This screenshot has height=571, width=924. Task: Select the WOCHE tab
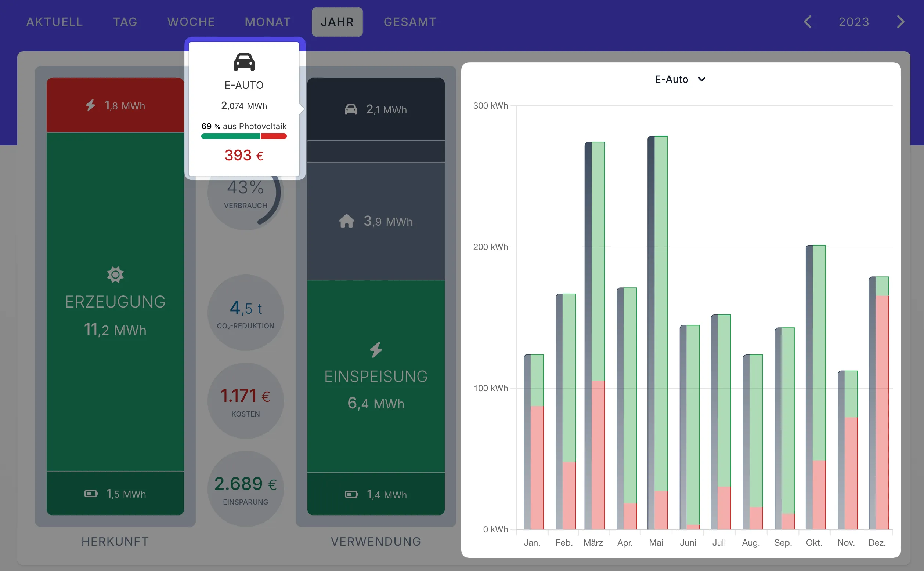191,22
